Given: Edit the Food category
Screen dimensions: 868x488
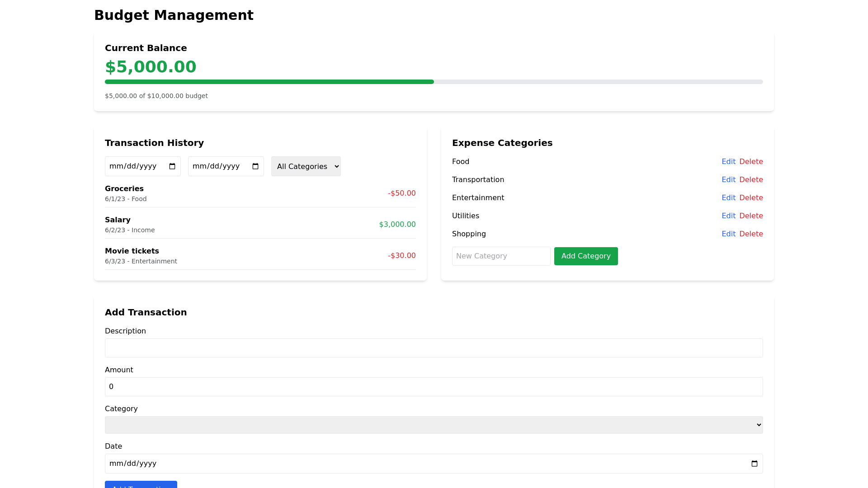Looking at the screenshot, I should 728,162.
